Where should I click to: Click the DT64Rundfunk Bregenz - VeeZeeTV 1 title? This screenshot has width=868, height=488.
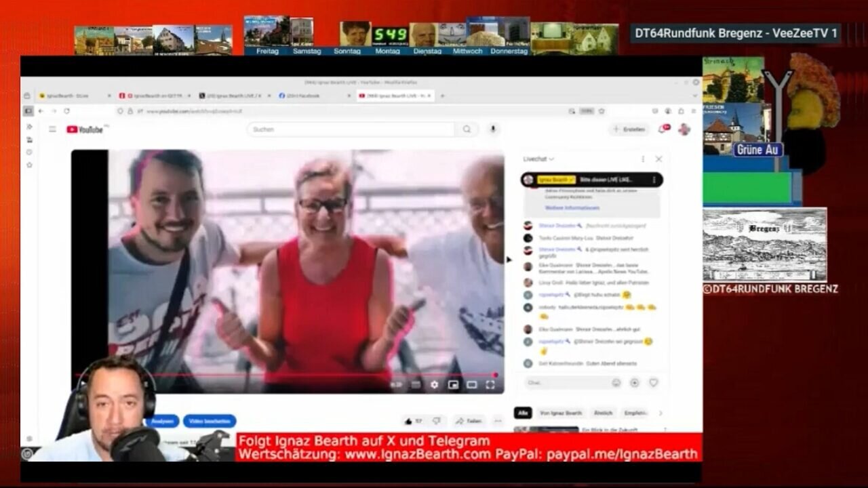coord(735,33)
